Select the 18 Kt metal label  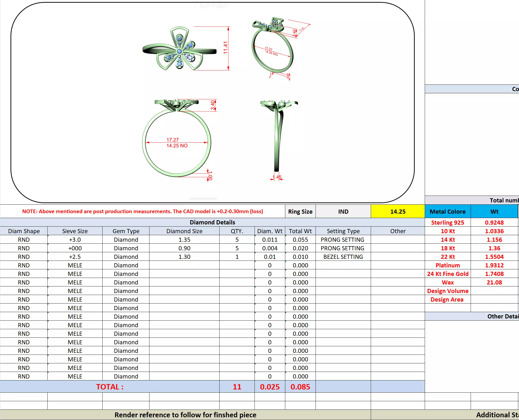pyautogui.click(x=447, y=248)
